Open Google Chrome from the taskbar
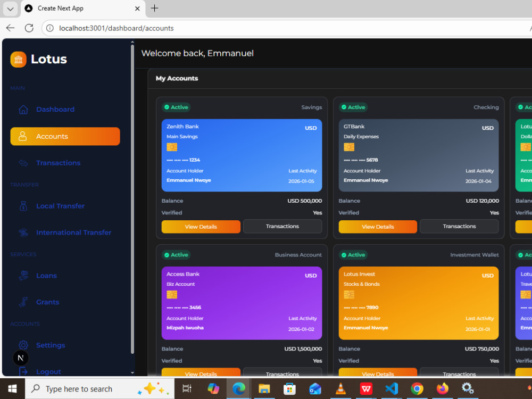This screenshot has height=399, width=532. pyautogui.click(x=417, y=388)
